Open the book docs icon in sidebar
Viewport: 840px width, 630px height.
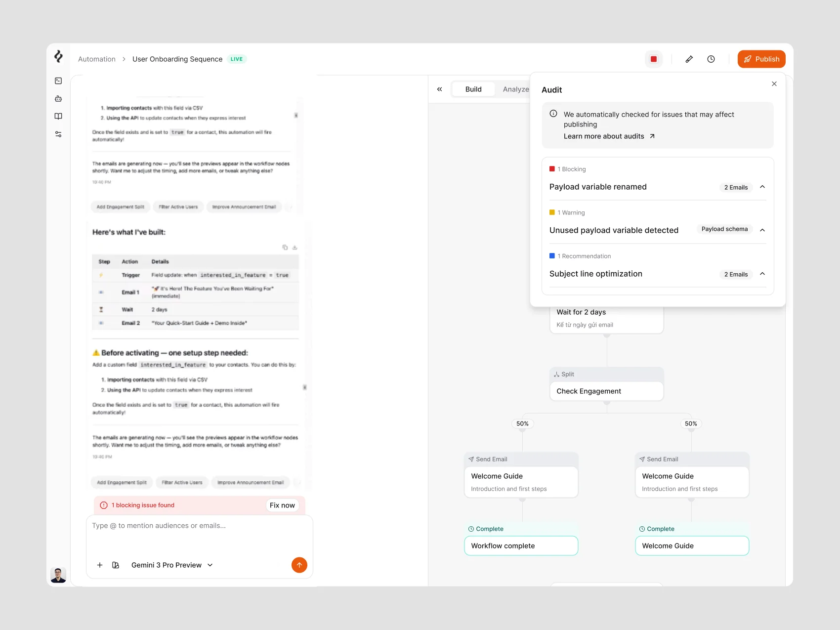(58, 116)
